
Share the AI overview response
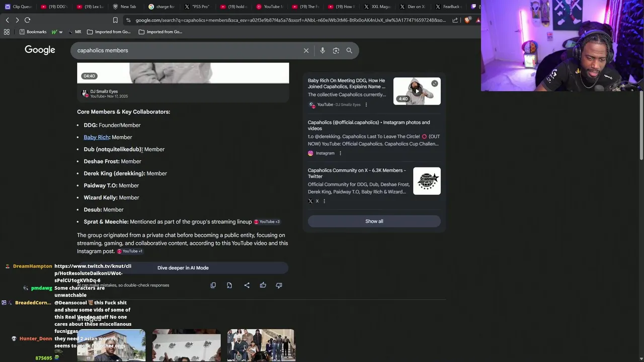click(247, 285)
